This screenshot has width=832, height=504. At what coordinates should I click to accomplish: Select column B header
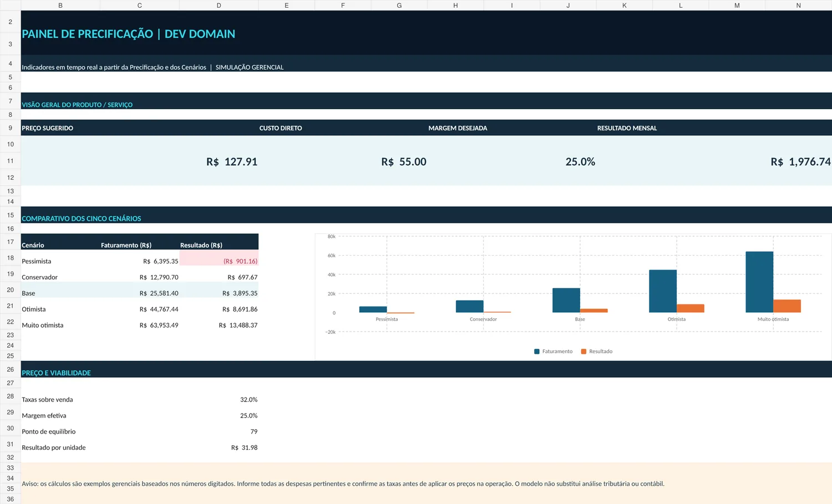tap(60, 5)
